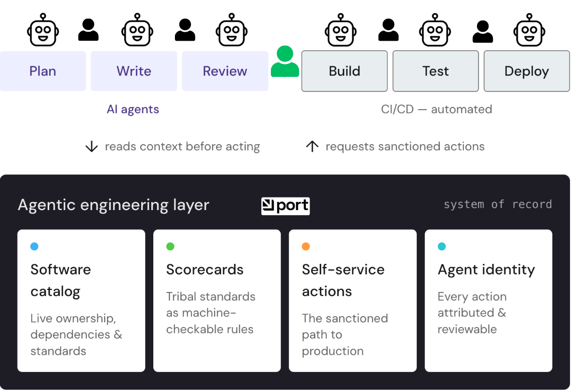
Task: Click the 'CI/CD — automated' label
Action: click(x=437, y=109)
